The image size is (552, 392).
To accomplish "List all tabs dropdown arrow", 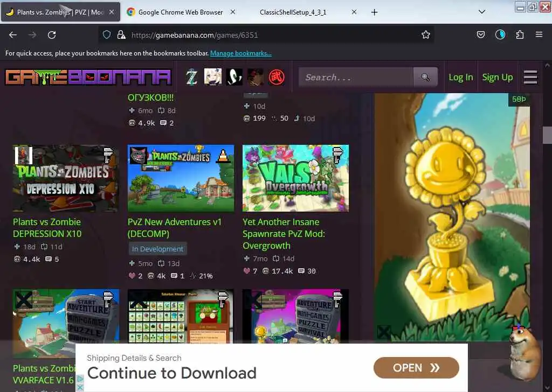I will click(x=482, y=12).
